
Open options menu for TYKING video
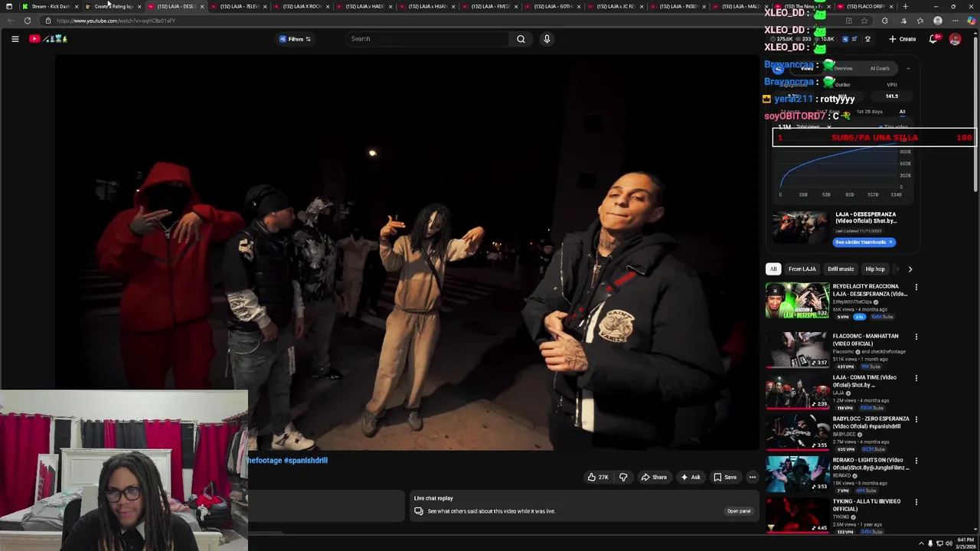click(x=916, y=503)
